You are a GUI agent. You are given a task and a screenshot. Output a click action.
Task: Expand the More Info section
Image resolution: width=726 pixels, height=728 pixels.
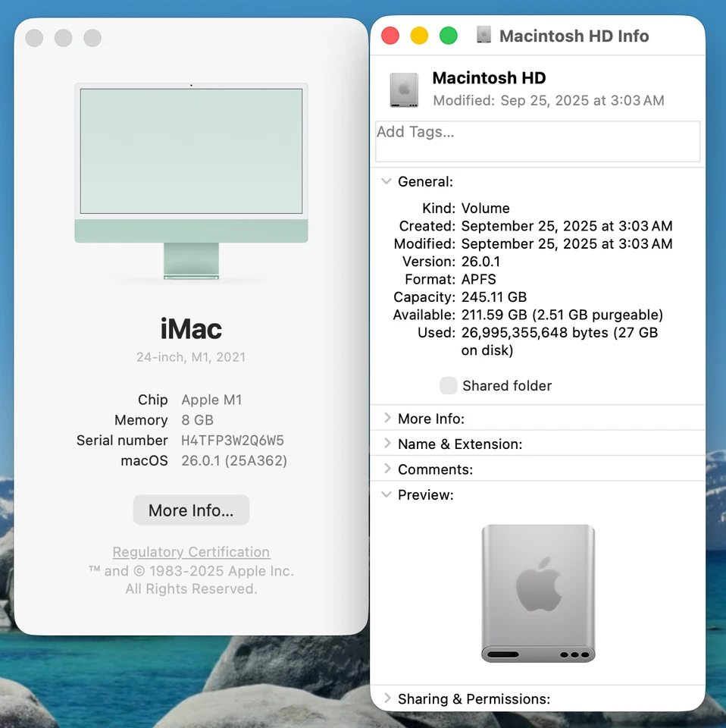(387, 418)
